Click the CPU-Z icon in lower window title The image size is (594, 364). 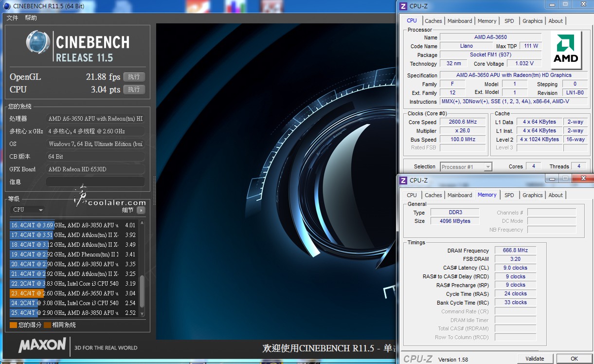(403, 180)
